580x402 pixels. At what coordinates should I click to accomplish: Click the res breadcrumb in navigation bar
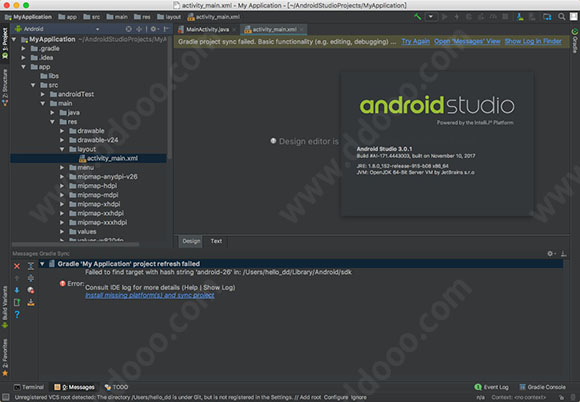point(142,17)
